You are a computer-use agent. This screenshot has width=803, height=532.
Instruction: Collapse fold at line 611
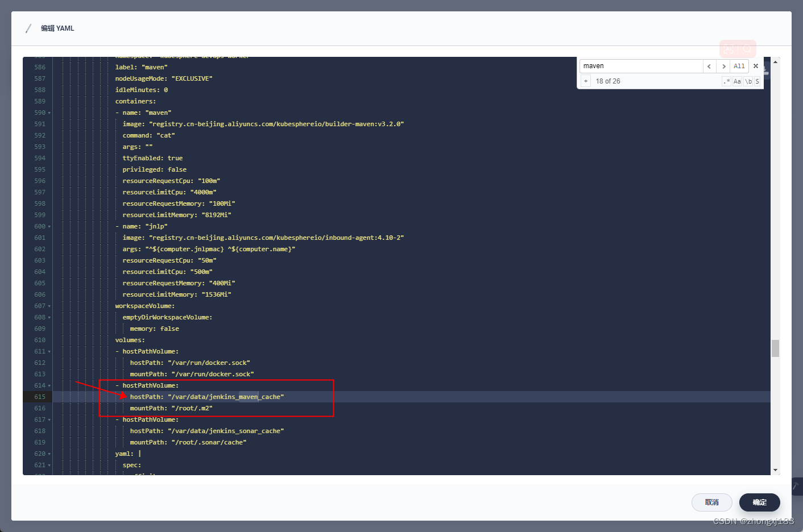point(49,351)
